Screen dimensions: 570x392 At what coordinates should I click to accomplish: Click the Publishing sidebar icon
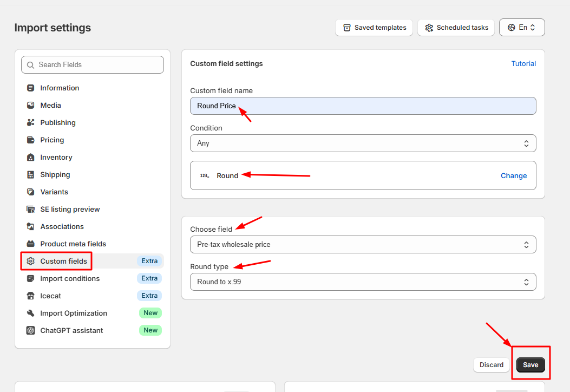coord(30,122)
